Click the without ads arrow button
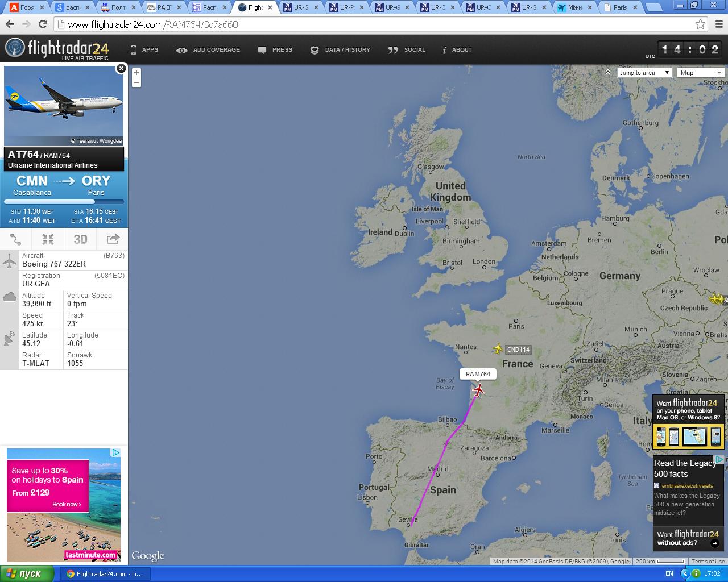The height and width of the screenshot is (582, 728). point(715,543)
